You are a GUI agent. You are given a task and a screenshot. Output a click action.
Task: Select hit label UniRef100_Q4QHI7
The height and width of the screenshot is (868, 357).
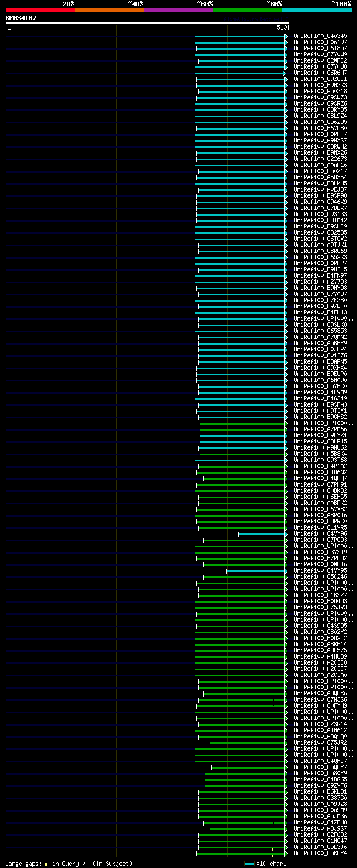[320, 761]
